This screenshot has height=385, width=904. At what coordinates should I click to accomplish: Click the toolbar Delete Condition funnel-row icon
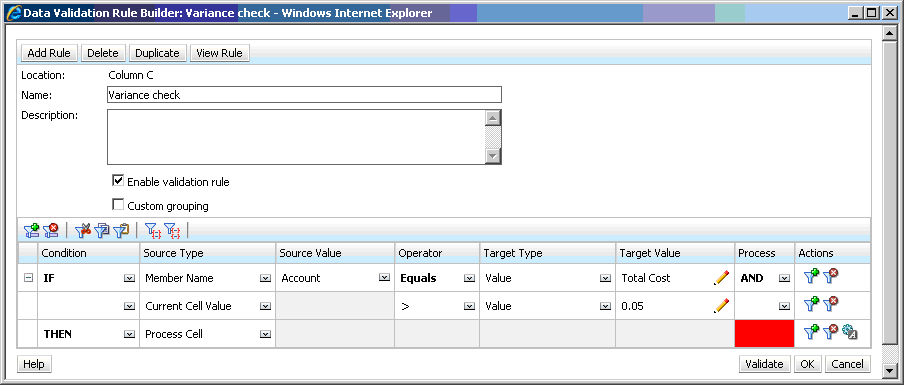(x=51, y=231)
